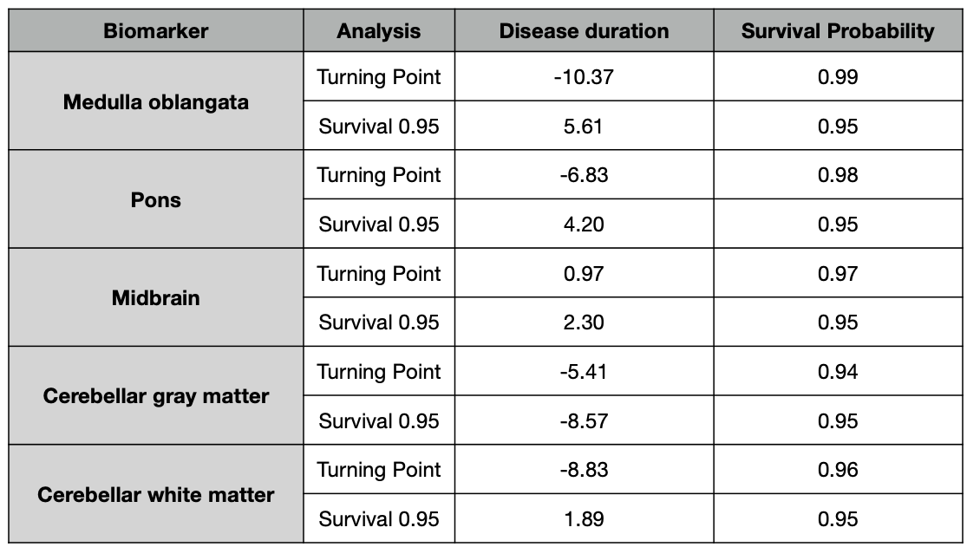Click the Disease duration header cell

584,31
